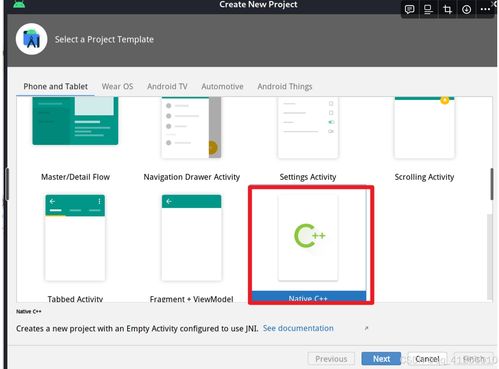Switch to the Phone and Tablet tab
The height and width of the screenshot is (369, 499).
point(55,87)
